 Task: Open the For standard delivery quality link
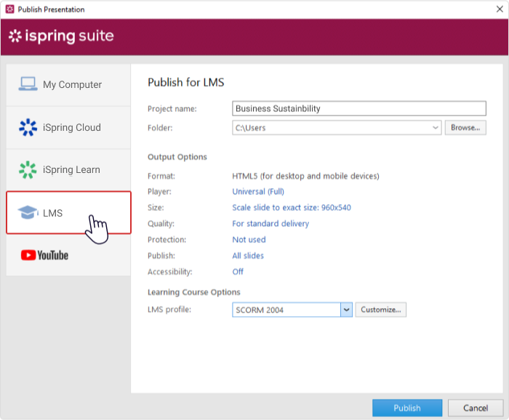pyautogui.click(x=270, y=224)
